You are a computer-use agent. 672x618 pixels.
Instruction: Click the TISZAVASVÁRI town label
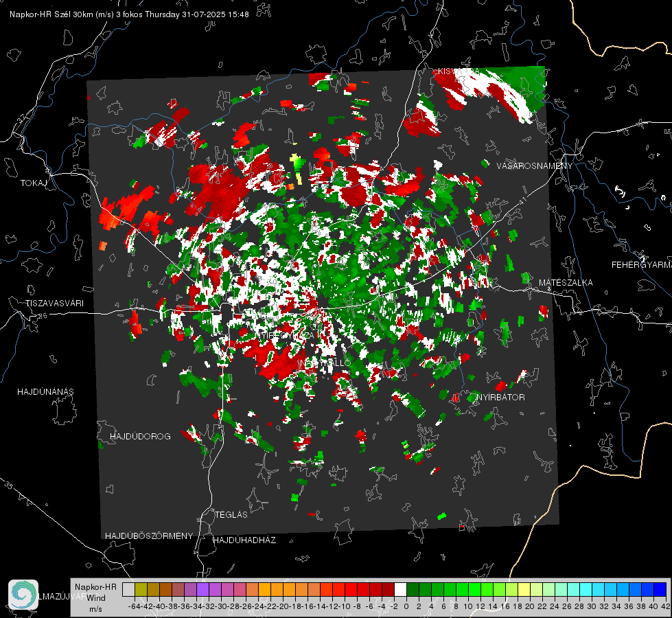(55, 304)
